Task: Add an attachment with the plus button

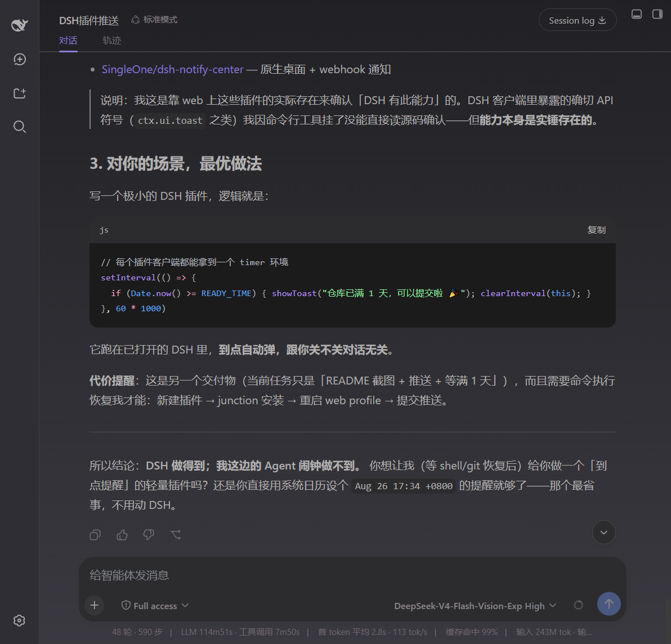Action: [95, 605]
